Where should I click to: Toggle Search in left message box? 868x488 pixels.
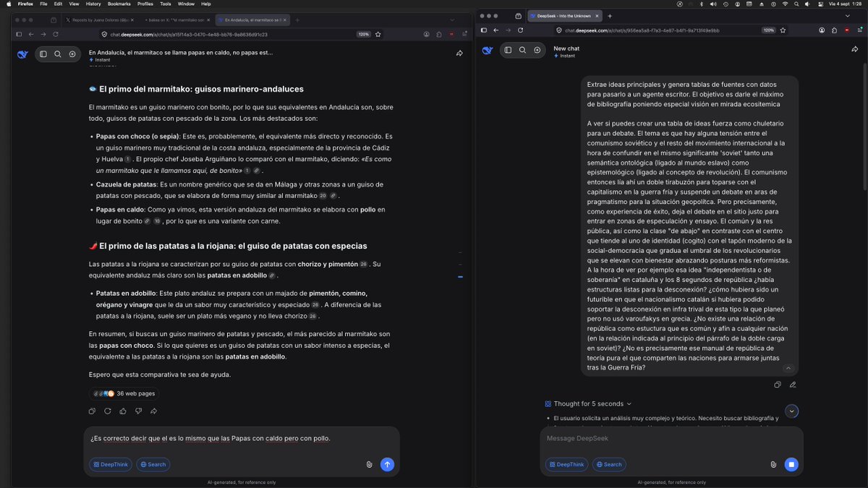(153, 464)
